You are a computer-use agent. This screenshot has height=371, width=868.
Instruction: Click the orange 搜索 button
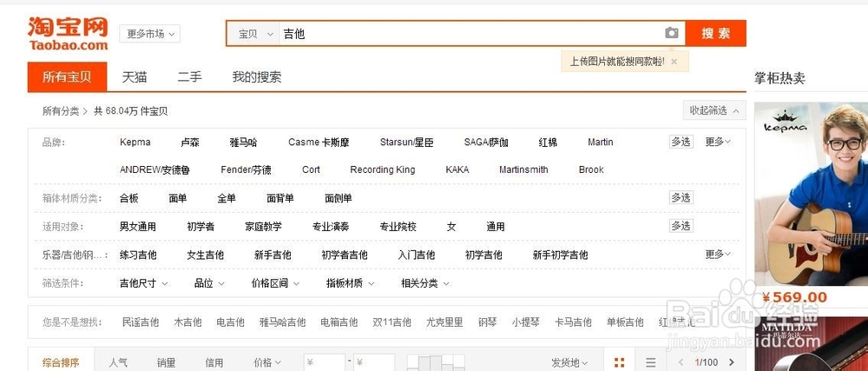tap(716, 33)
